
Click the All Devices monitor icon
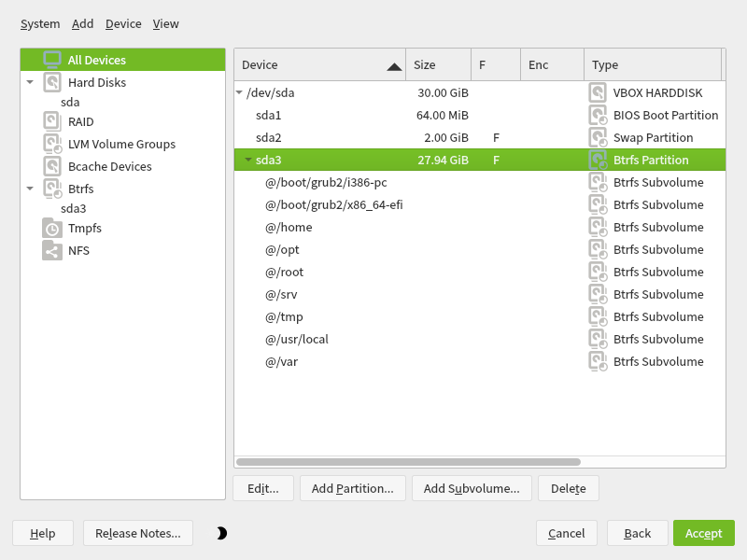[x=52, y=60]
